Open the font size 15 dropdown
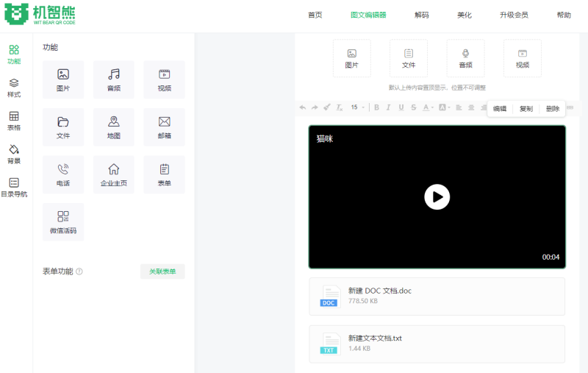Viewport: 588px width, 373px height. (357, 107)
